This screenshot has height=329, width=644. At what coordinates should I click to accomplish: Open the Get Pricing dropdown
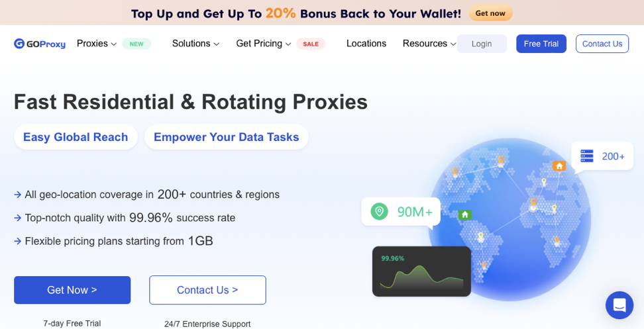[x=264, y=44]
